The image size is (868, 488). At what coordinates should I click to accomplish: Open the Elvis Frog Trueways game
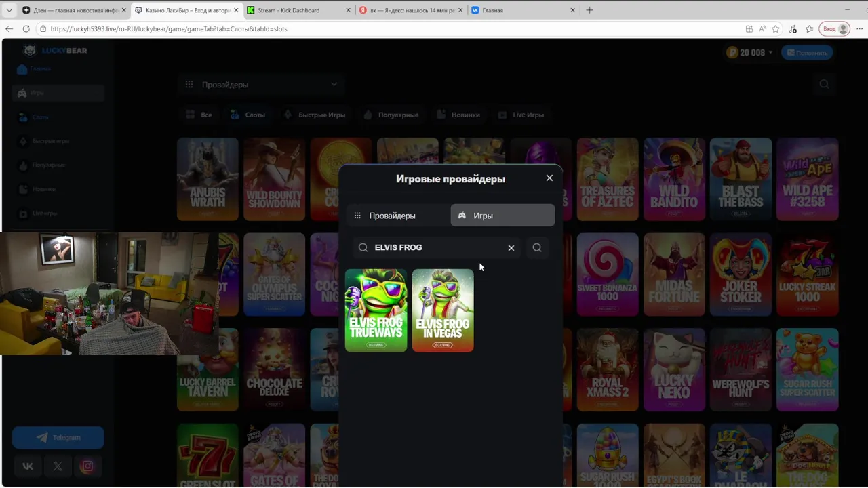coord(376,310)
